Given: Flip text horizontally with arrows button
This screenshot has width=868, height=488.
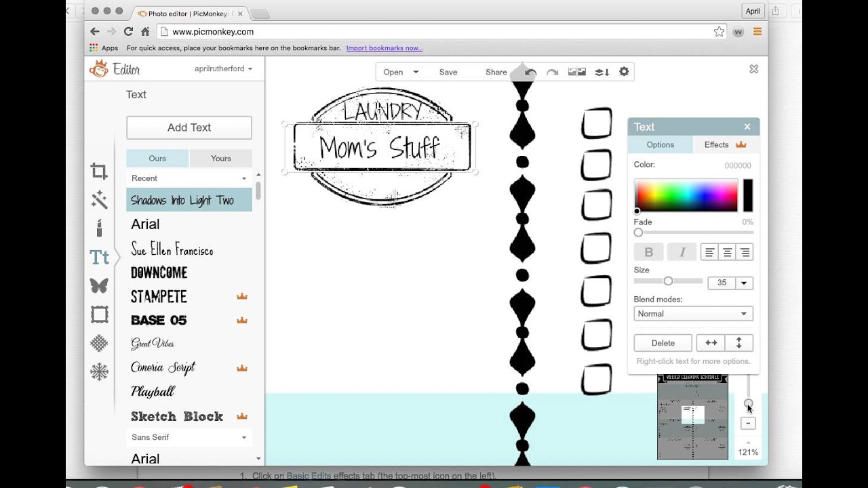Looking at the screenshot, I should point(711,343).
